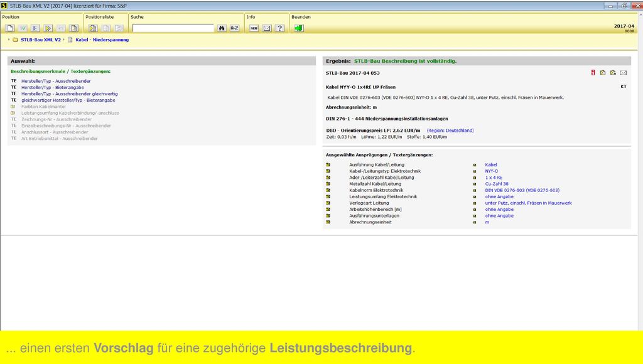Click the blank page icon in Position toolbar
This screenshot has width=643, height=364.
(x=10, y=28)
